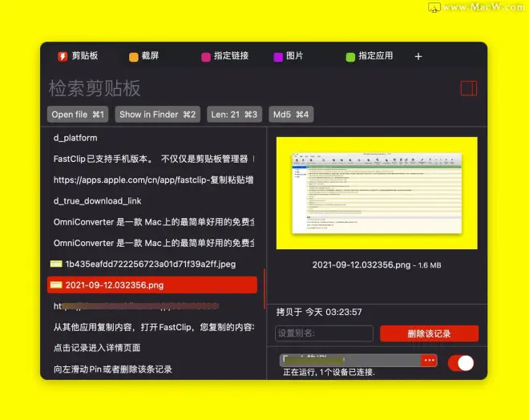Click the 设置别名 alias input field
This screenshot has height=420, width=529.
(325, 333)
